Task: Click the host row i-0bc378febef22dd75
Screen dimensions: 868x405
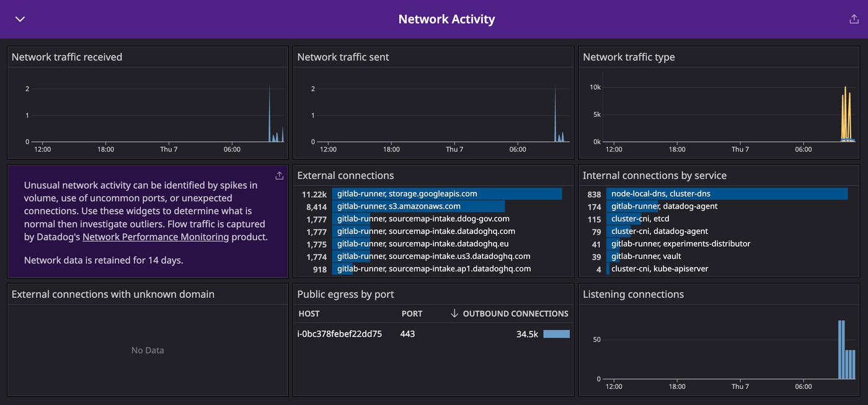Action: click(x=339, y=333)
